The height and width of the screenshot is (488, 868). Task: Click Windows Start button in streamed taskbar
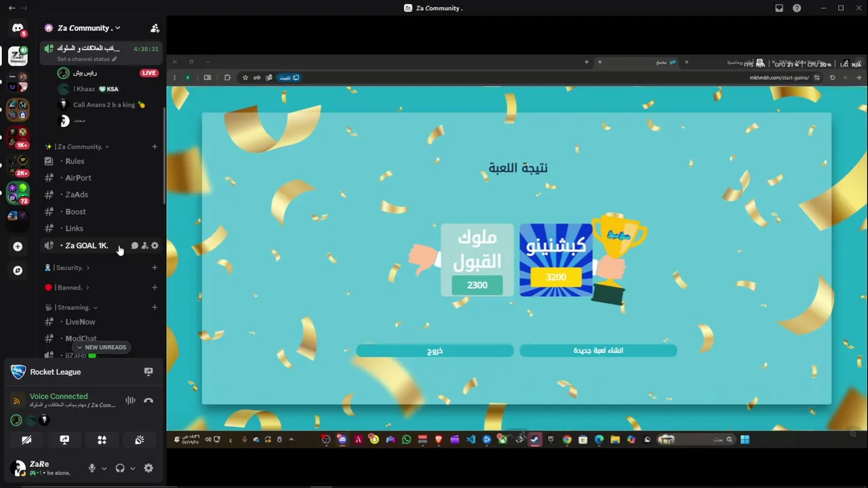tap(745, 439)
